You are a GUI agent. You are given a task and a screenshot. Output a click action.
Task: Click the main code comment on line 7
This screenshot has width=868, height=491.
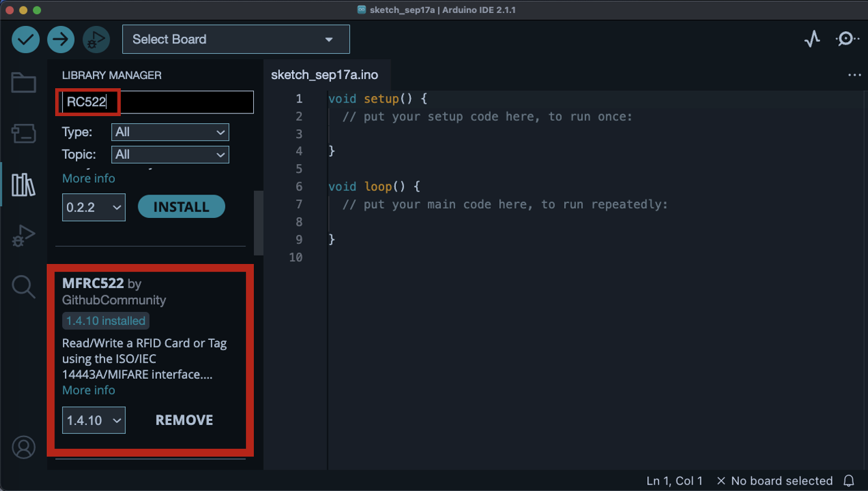tap(505, 204)
